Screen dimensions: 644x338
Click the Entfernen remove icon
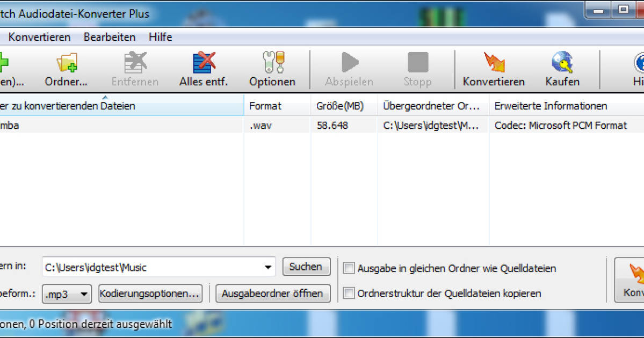tap(135, 63)
